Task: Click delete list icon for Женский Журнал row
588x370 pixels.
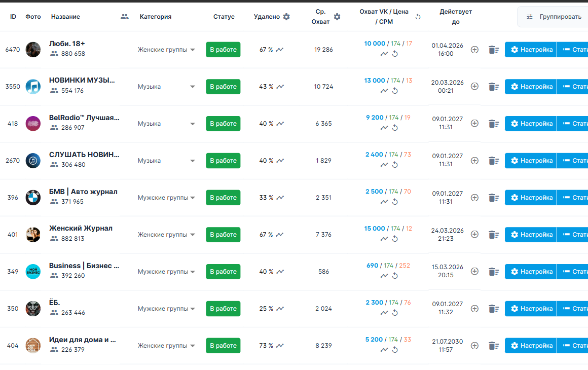Action: pos(494,235)
